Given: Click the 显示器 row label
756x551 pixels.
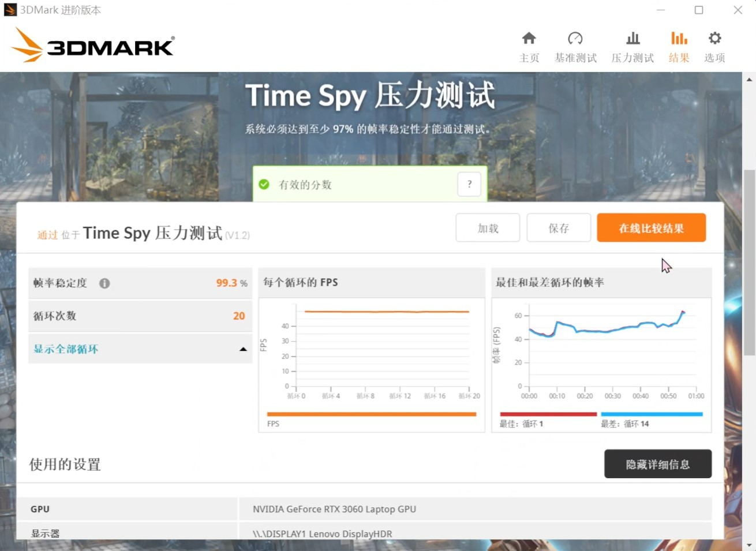Looking at the screenshot, I should click(46, 534).
